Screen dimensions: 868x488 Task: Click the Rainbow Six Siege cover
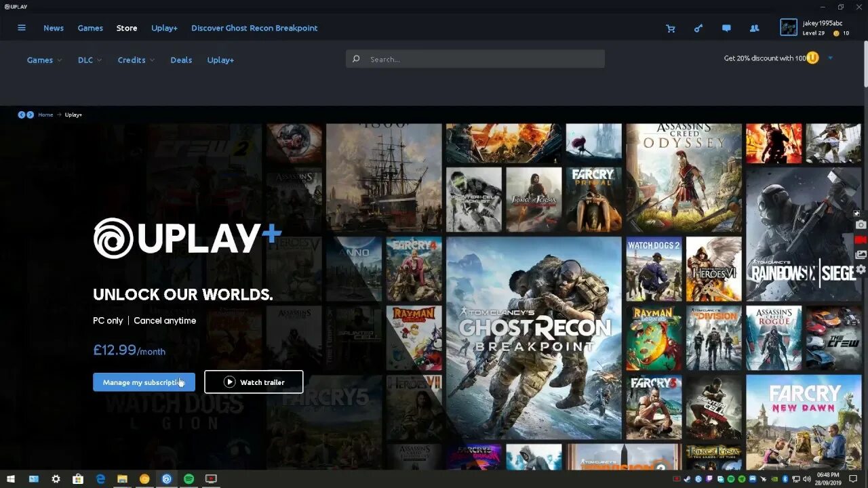[804, 234]
